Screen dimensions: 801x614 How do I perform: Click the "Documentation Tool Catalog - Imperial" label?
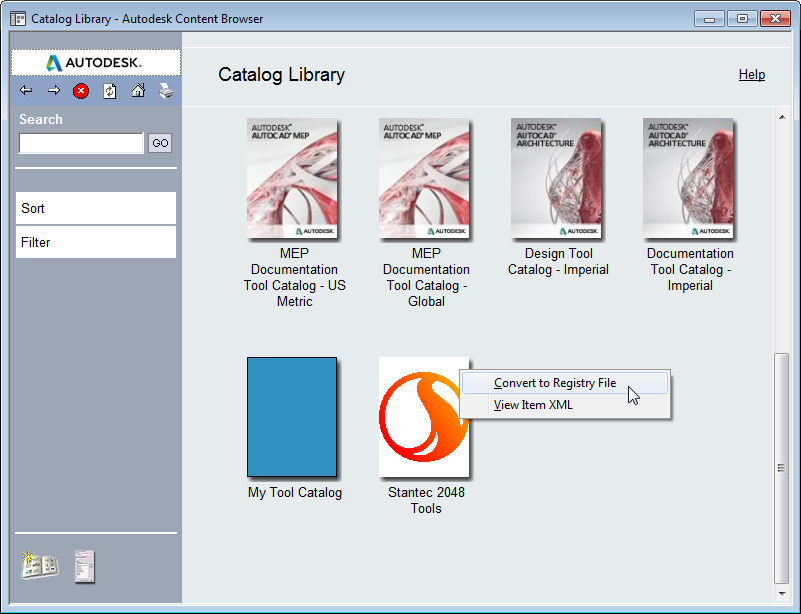click(690, 269)
